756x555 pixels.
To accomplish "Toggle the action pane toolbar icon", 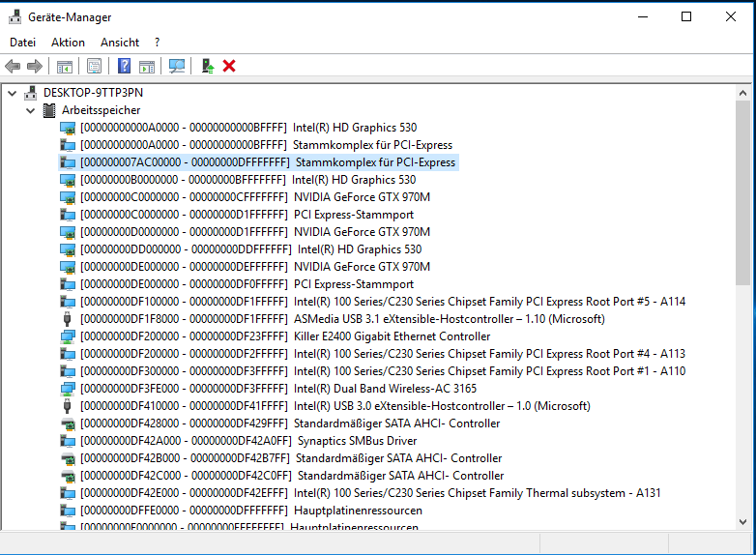I will (147, 66).
